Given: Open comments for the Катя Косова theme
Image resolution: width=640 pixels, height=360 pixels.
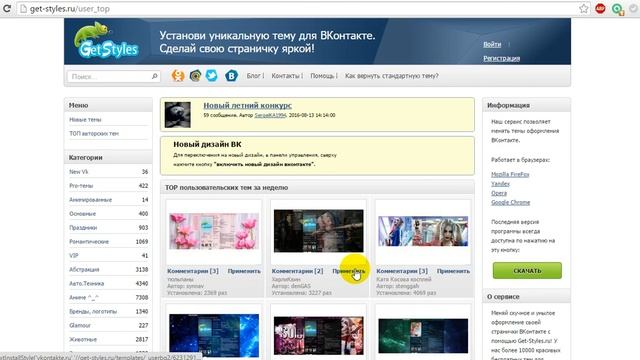Looking at the screenshot, I should [402, 271].
